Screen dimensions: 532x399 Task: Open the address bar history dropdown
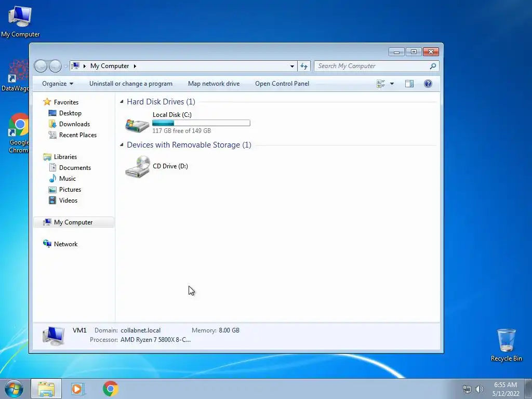(x=292, y=66)
